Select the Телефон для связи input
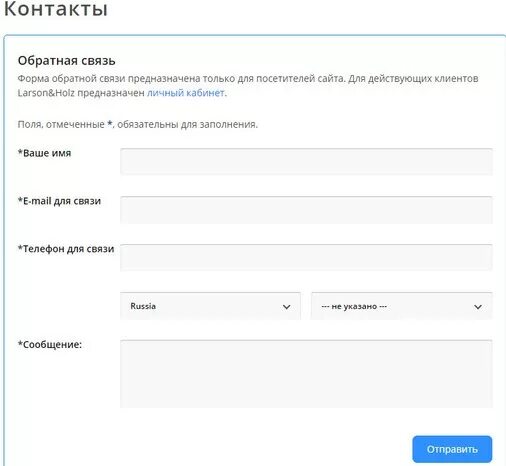Viewport: 506px width, 466px height. click(306, 257)
